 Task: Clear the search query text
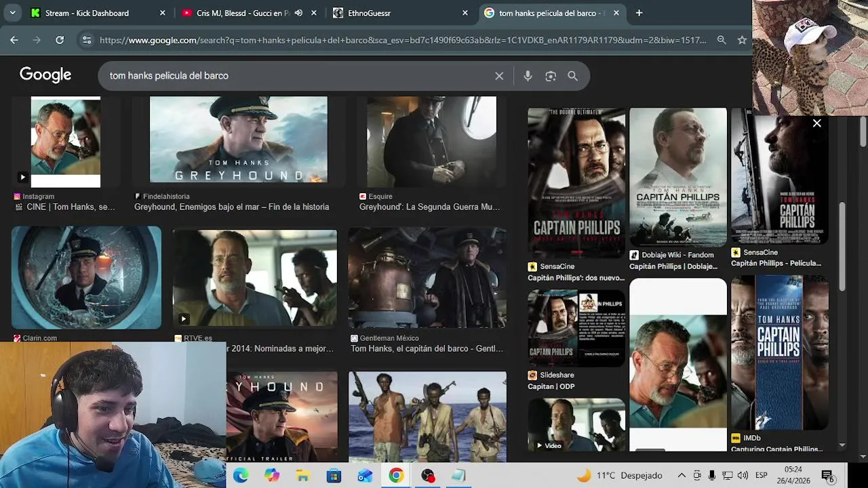tap(499, 76)
